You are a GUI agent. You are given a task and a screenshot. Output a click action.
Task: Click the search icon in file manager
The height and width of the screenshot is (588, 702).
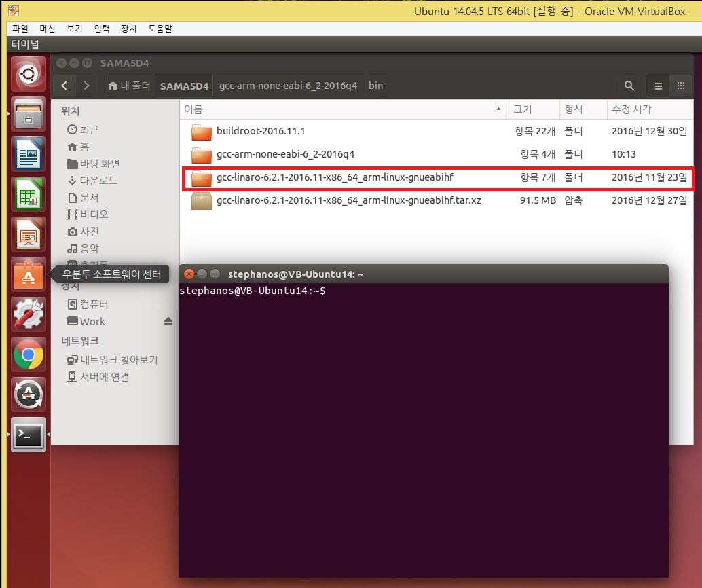click(629, 86)
